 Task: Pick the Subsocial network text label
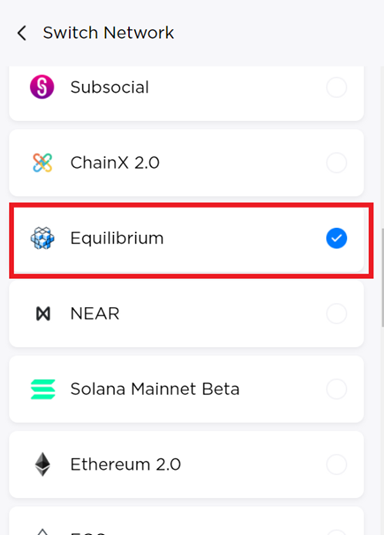pyautogui.click(x=110, y=87)
